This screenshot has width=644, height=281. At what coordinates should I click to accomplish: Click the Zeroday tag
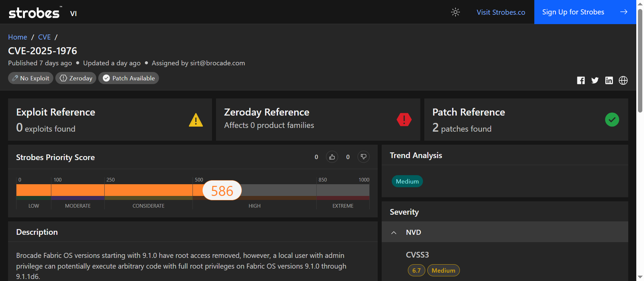[76, 78]
